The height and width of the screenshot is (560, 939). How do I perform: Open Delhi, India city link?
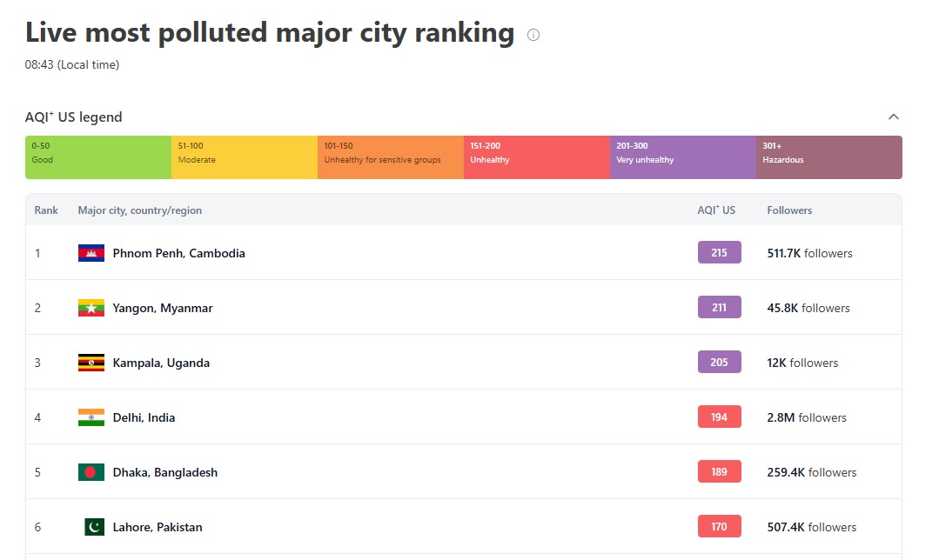(x=144, y=417)
